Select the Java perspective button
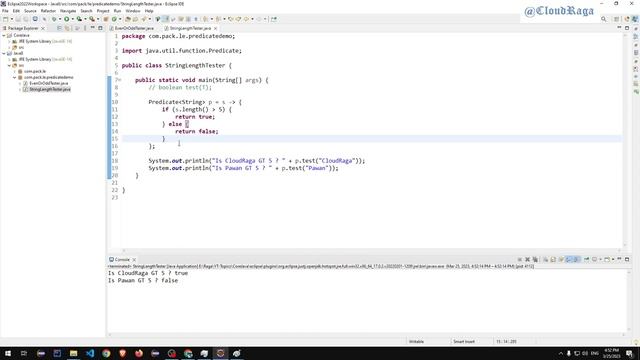The width and height of the screenshot is (640, 360). pos(635,19)
